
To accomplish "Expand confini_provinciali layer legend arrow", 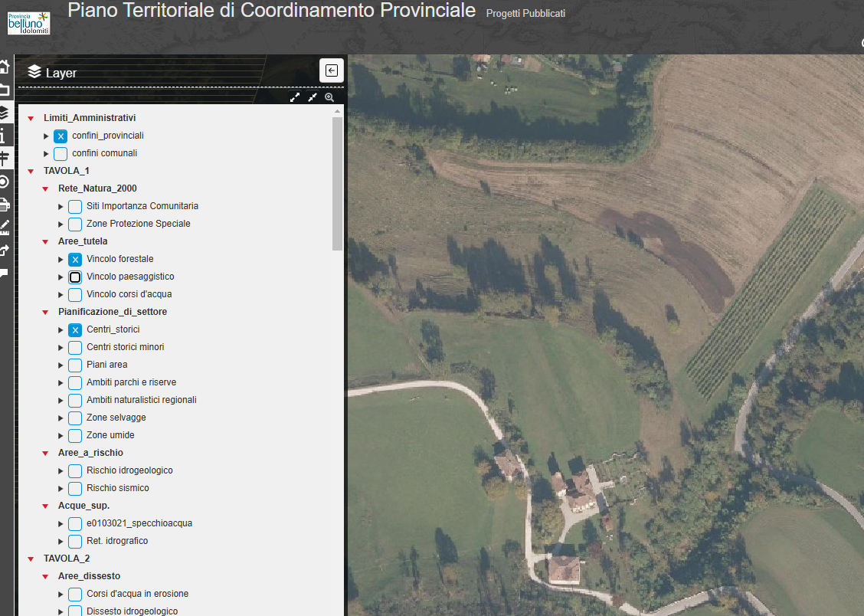I will coord(46,136).
